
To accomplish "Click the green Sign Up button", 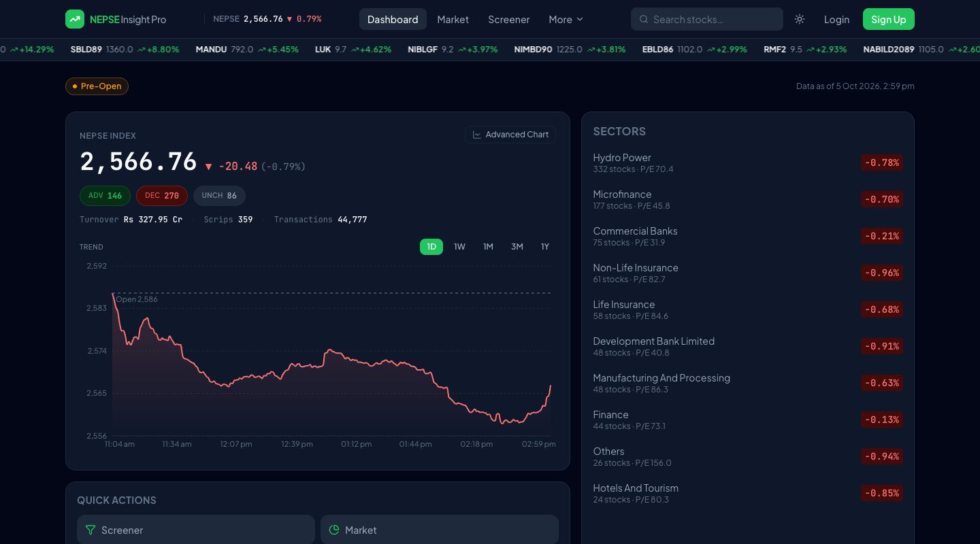I will [x=889, y=19].
